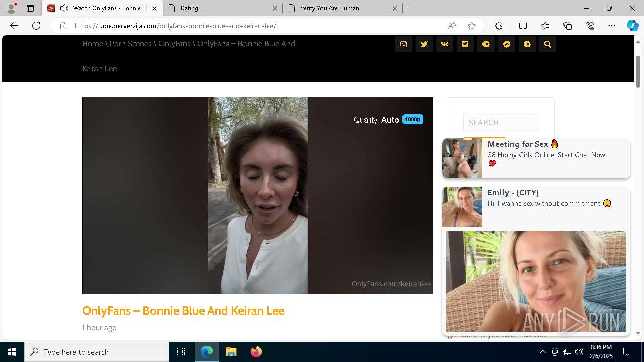
Task: Click the sidebar SEARCH input field
Action: pos(501,122)
